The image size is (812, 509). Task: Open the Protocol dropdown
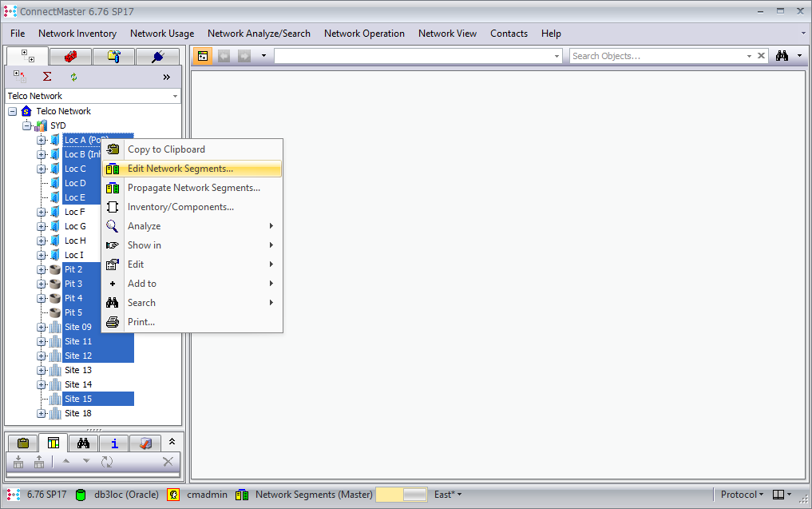pyautogui.click(x=742, y=495)
